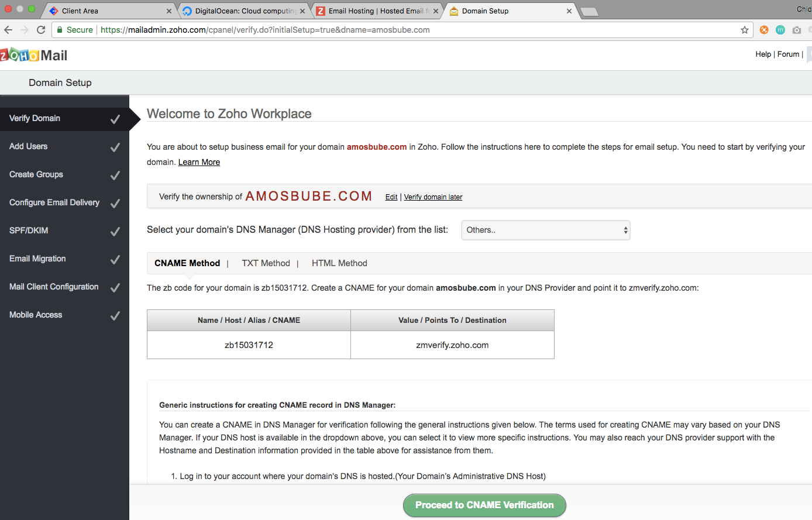Switch to the Email Hosting tab
This screenshot has width=812, height=520.
[x=376, y=11]
